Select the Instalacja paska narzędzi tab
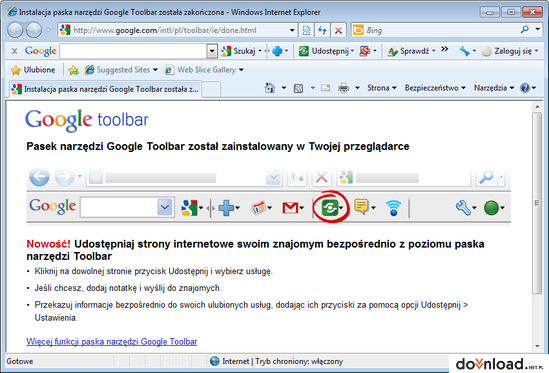Viewport: 549px width, 373px height. coord(105,89)
